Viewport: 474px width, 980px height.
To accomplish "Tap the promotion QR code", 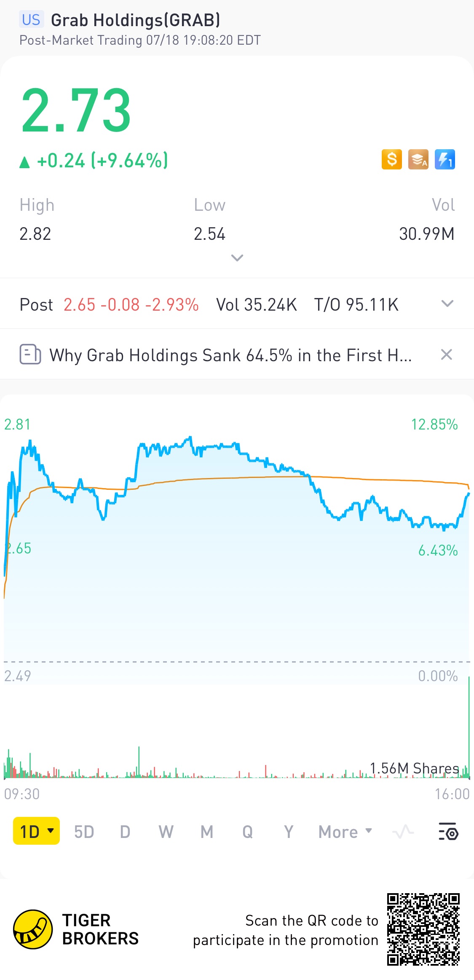I will [423, 929].
